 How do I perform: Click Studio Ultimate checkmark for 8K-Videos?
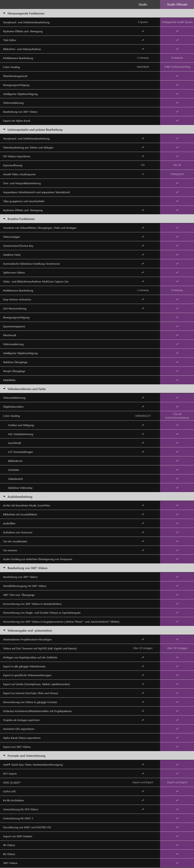(x=177, y=854)
